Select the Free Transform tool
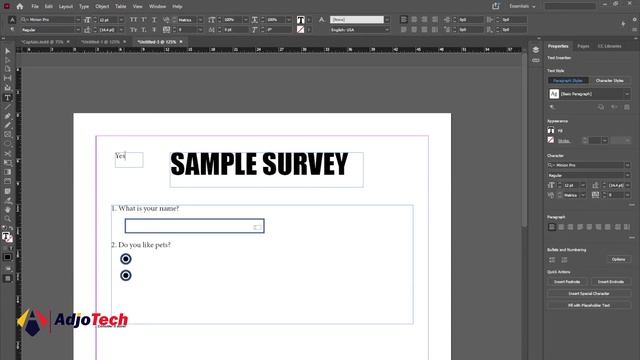This screenshot has width=640, height=360. point(7,163)
